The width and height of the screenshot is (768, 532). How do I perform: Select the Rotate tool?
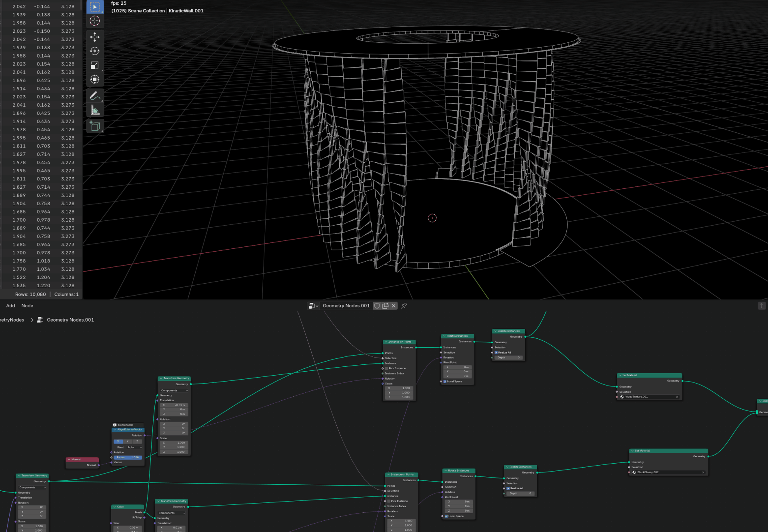[95, 51]
